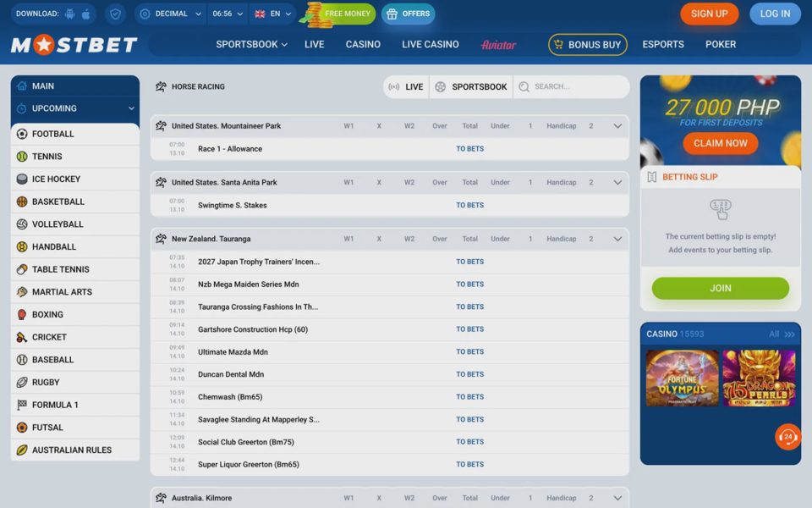Click the Mostbet logo
This screenshot has height=508, width=812.
[74, 45]
